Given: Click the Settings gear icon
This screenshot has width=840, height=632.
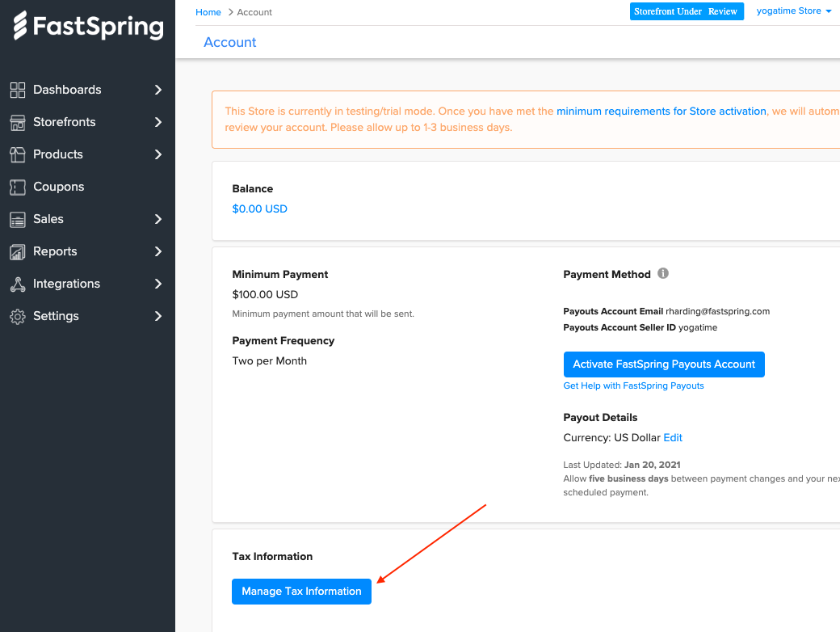Looking at the screenshot, I should point(18,316).
